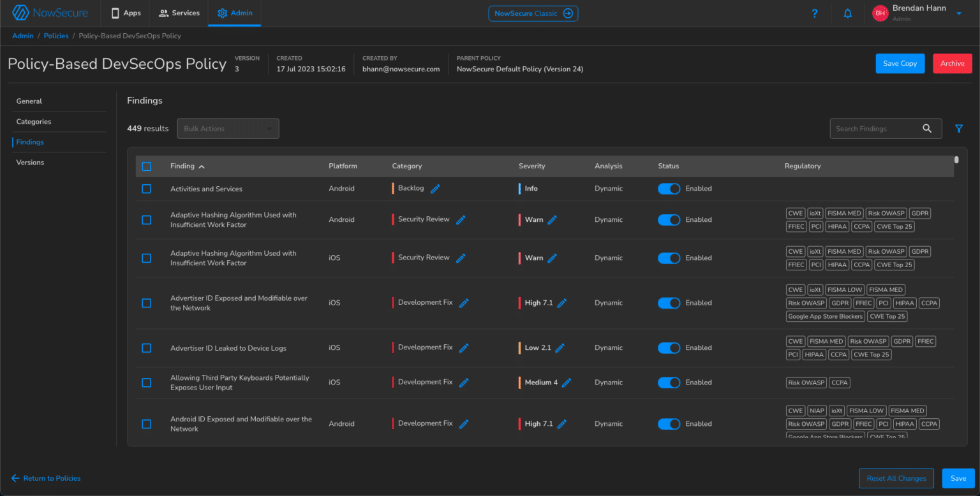Open the Bulk Actions dropdown

tap(228, 129)
